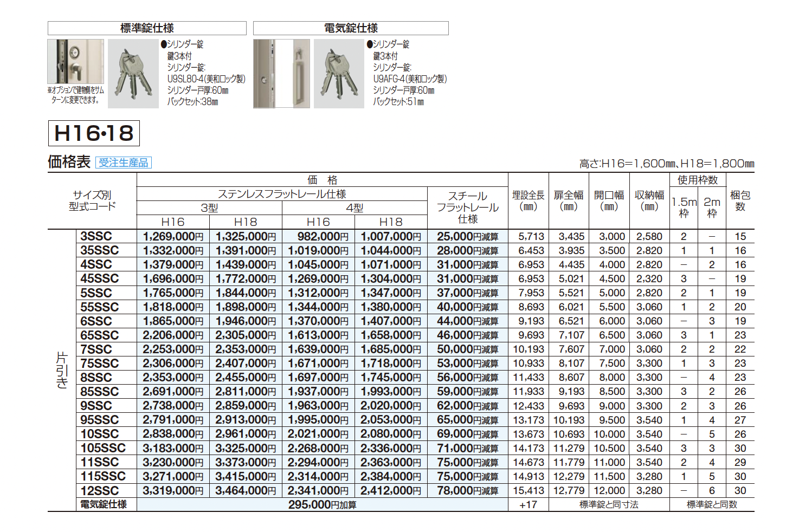Select the 12SSC model code
This screenshot has width=799, height=532.
pyautogui.click(x=99, y=491)
